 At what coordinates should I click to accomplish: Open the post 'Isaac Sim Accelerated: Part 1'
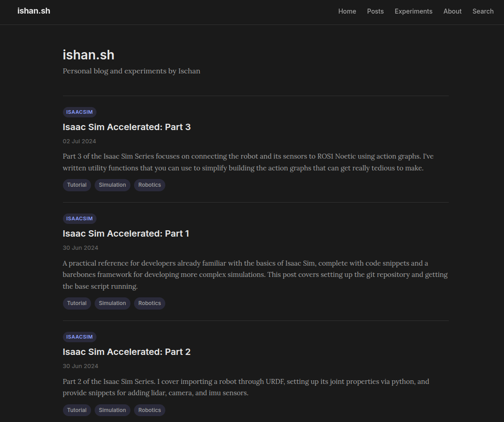tap(126, 233)
